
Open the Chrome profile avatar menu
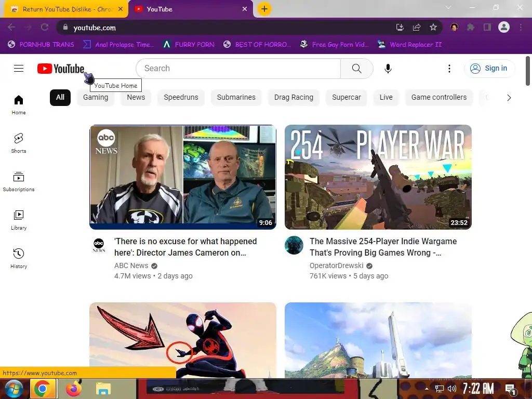(504, 27)
